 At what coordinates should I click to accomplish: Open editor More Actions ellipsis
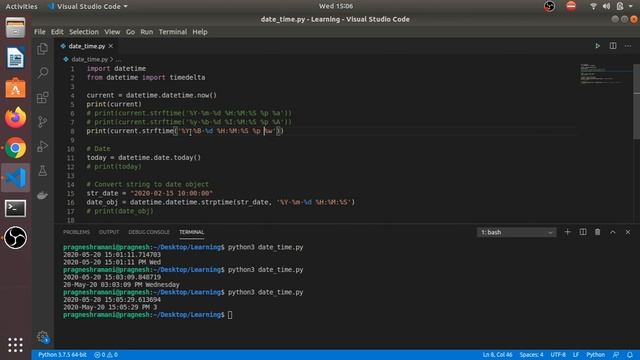(628, 46)
